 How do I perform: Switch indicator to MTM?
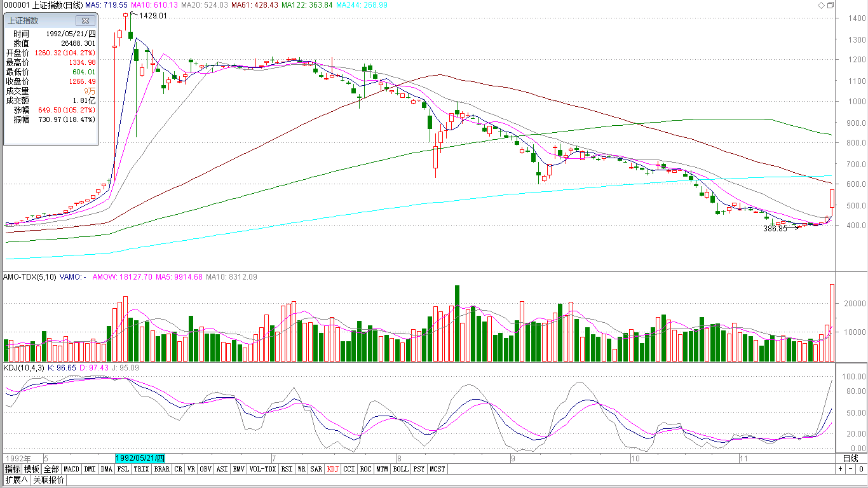tap(382, 469)
